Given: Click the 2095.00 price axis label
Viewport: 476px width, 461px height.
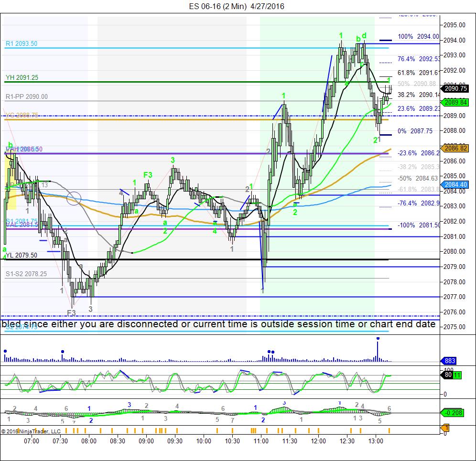Looking at the screenshot, I should point(454,25).
